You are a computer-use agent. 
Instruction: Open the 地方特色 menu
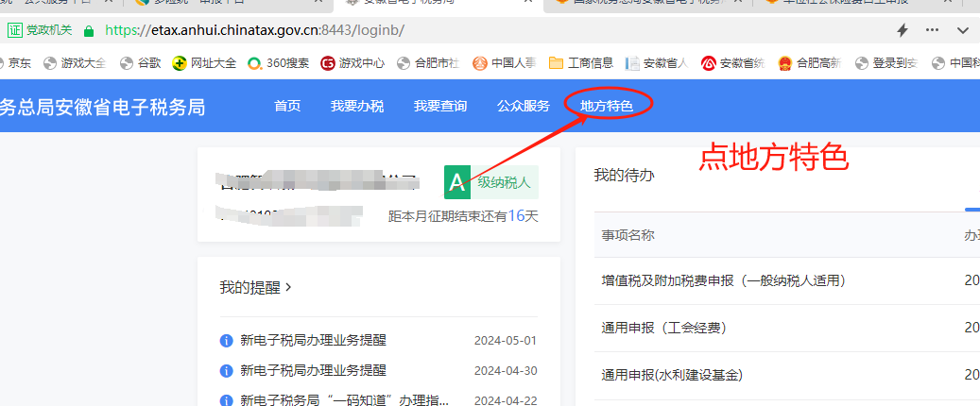[x=607, y=106]
